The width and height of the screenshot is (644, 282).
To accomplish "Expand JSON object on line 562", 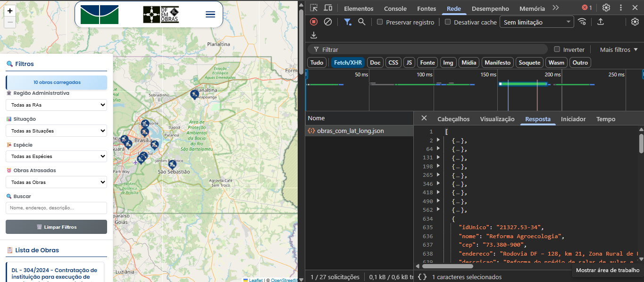I will [x=438, y=209].
